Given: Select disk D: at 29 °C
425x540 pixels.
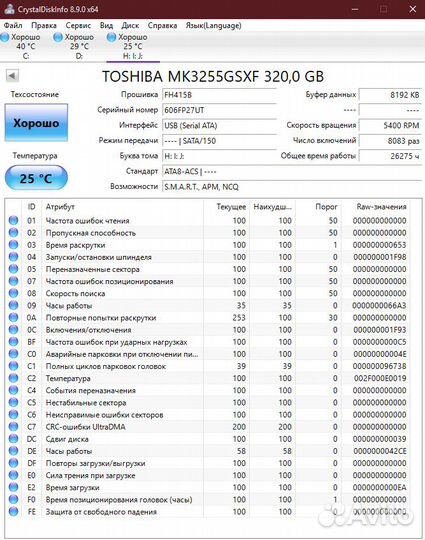Looking at the screenshot, I should [75, 46].
